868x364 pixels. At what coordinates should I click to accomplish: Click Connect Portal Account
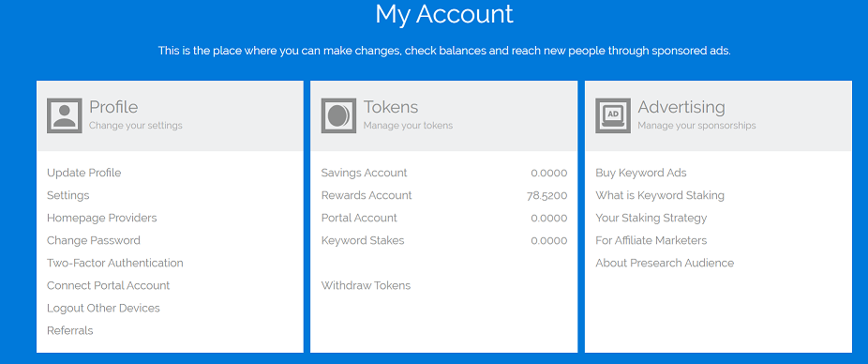[109, 286]
